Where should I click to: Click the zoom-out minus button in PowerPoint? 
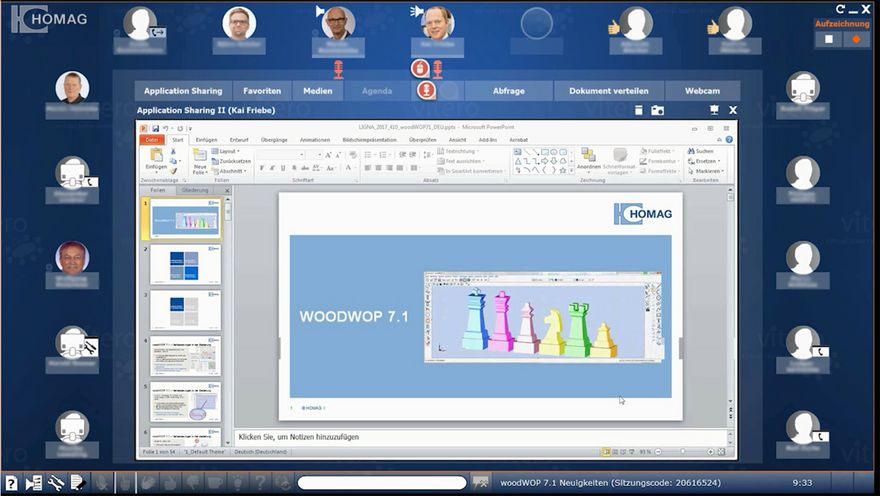point(658,452)
